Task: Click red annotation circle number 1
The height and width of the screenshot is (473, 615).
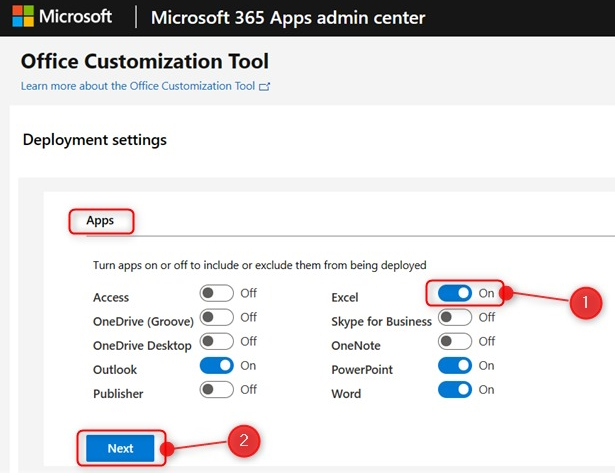Action: [x=586, y=302]
